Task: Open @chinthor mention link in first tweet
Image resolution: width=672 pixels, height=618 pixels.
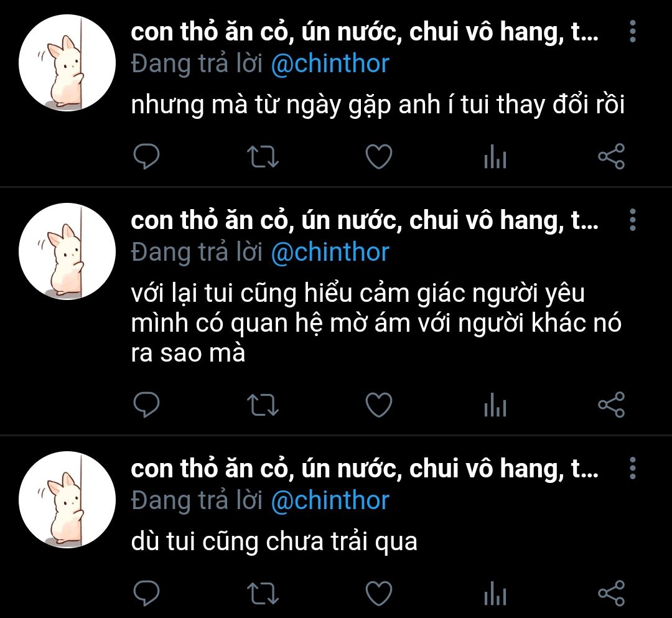Action: pos(330,64)
